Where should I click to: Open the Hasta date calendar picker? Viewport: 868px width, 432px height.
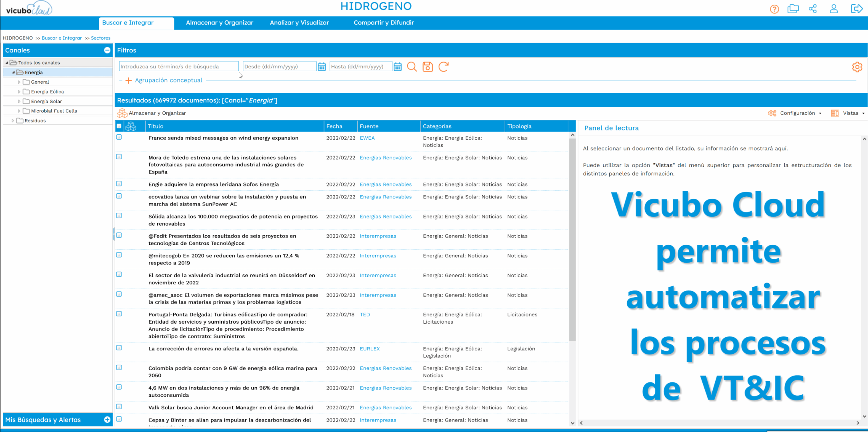point(397,66)
